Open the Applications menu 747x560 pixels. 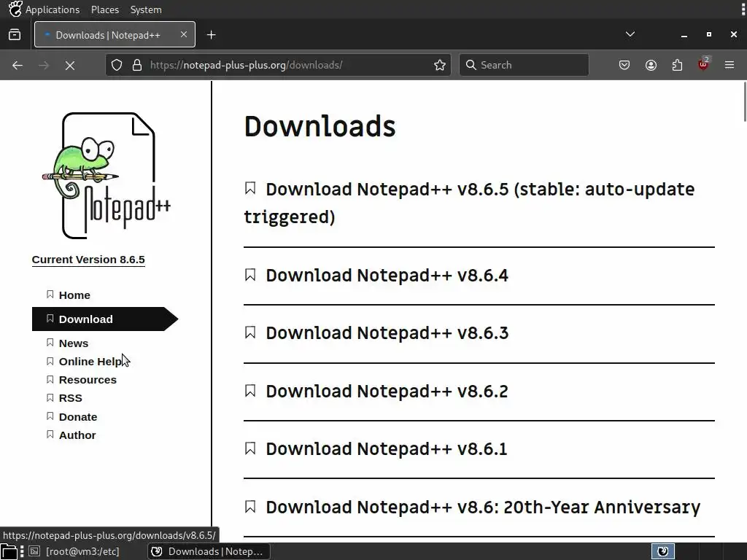pos(53,9)
